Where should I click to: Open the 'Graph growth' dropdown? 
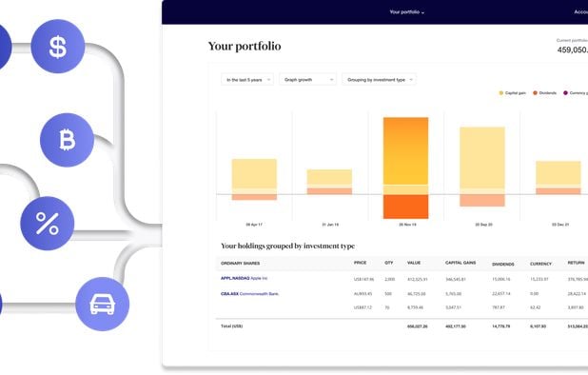coord(308,80)
